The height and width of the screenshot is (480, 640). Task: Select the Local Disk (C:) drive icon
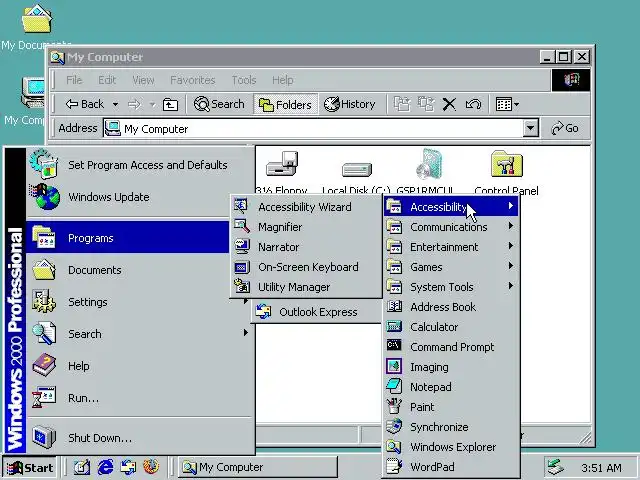(x=356, y=169)
